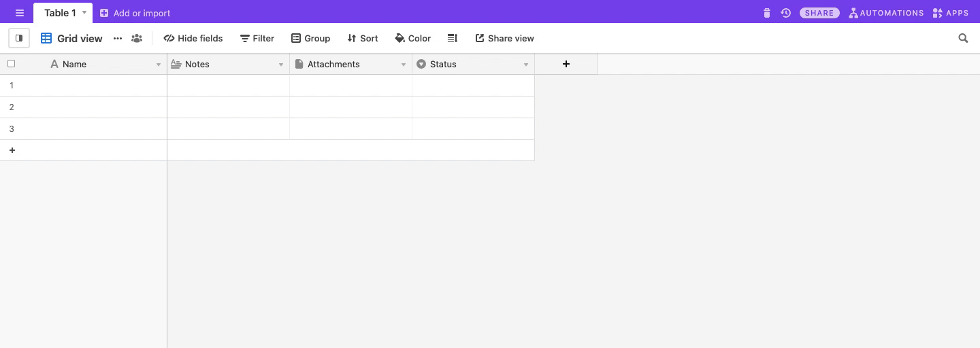The height and width of the screenshot is (348, 980).
Task: Expand the Notes column dropdown arrow
Action: tap(281, 65)
